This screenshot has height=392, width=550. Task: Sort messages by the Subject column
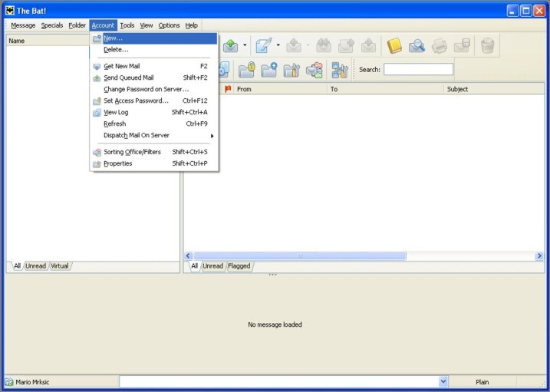pos(494,89)
